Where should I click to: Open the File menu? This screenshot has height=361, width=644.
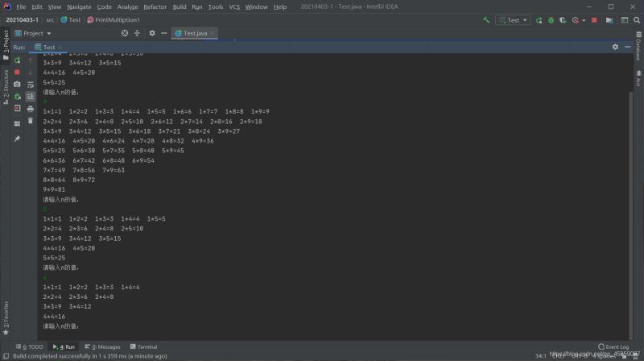pyautogui.click(x=21, y=6)
